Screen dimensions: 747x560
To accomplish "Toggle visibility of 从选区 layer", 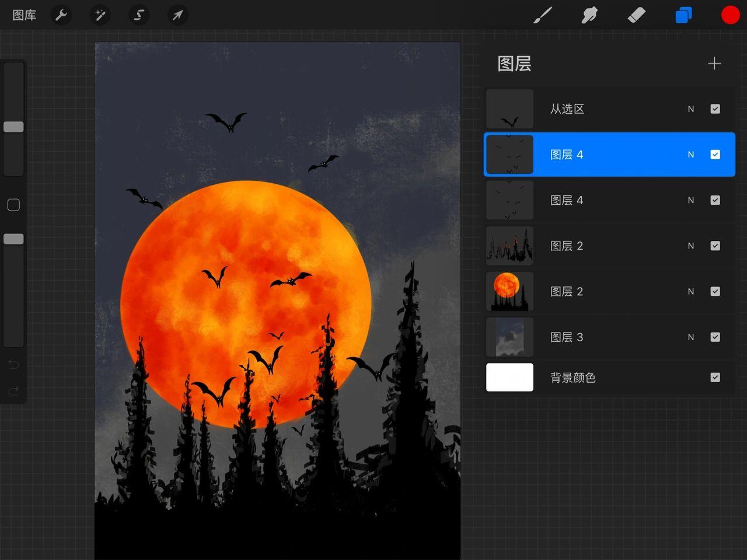I will 715,109.
